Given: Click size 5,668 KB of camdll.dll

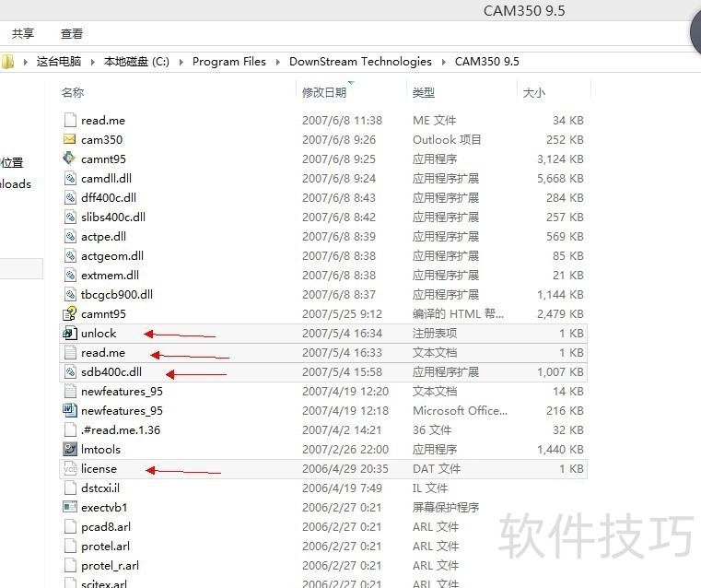Looking at the screenshot, I should 560,179.
